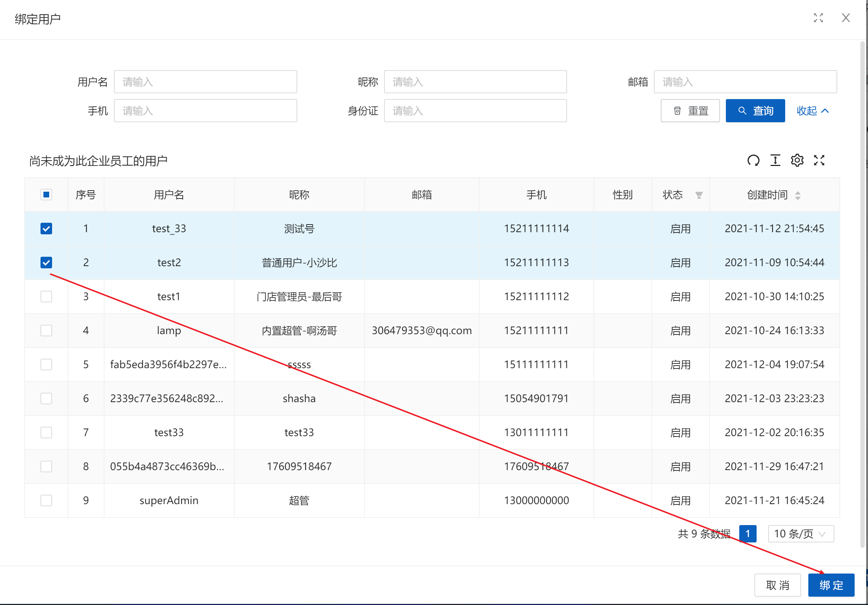The height and width of the screenshot is (605, 868).
Task: Collapse the search form via 收起
Action: [x=812, y=111]
